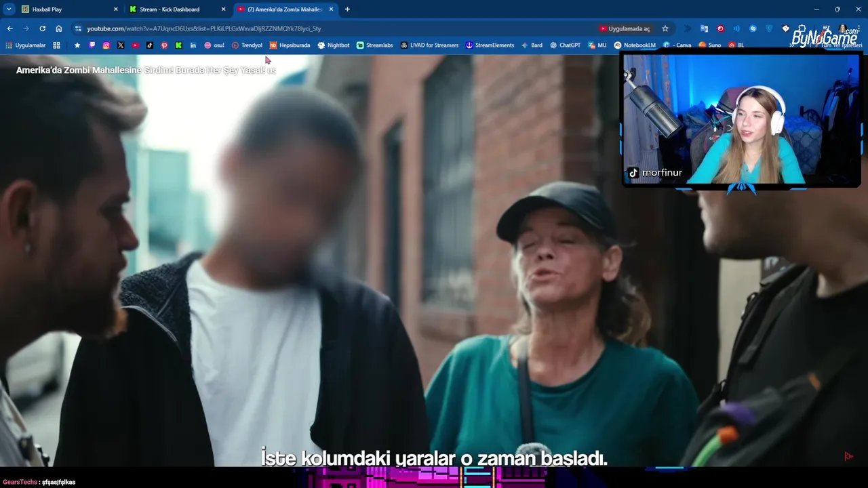Open the ChatGPT bookmark

[565, 45]
